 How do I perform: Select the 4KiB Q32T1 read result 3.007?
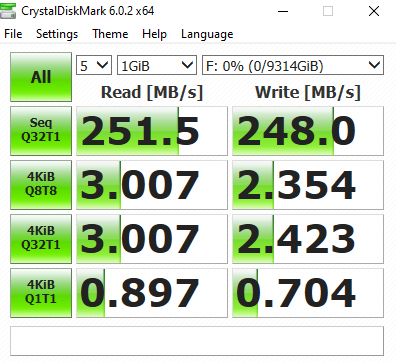click(152, 239)
